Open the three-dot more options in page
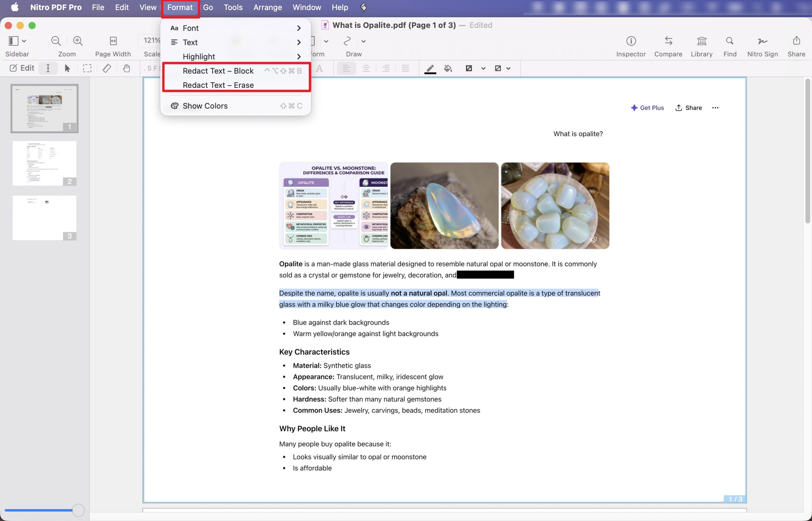The image size is (812, 521). tap(715, 107)
